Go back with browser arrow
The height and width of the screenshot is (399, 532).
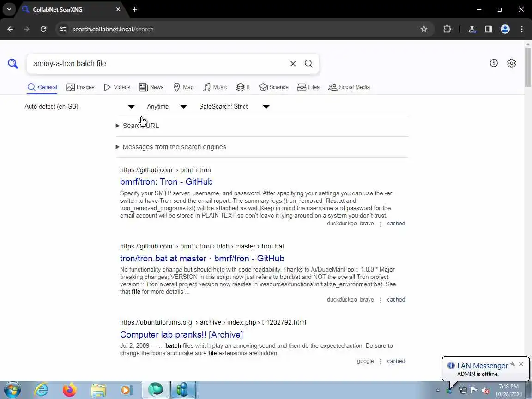pos(10,29)
